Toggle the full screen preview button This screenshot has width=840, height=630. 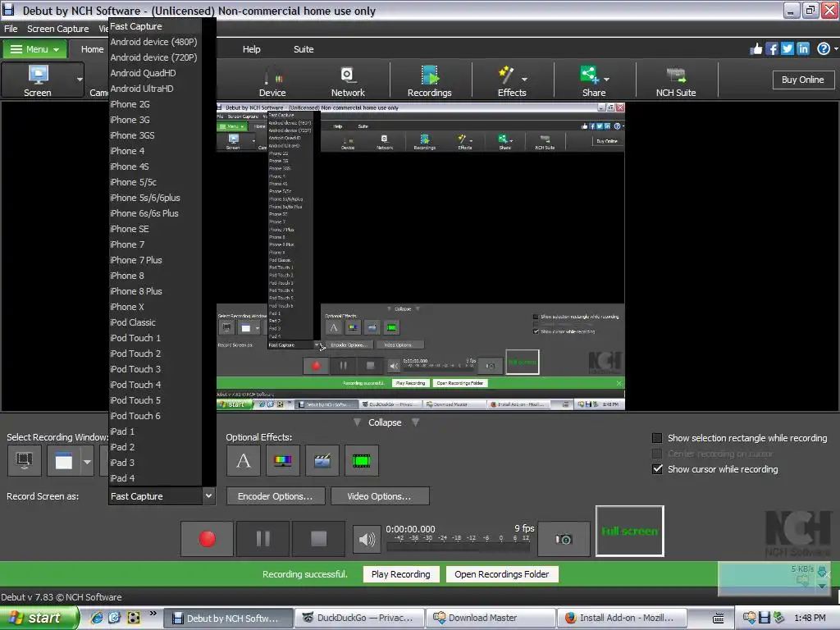(629, 531)
